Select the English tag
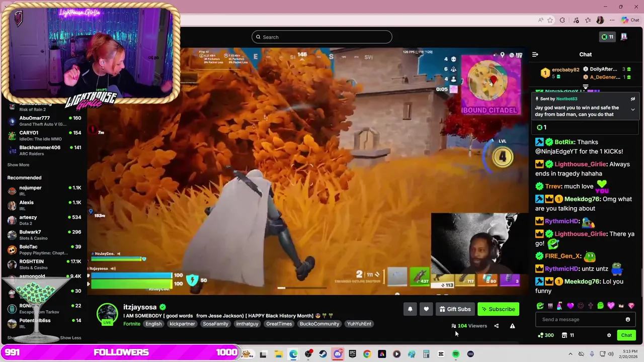This screenshot has height=362, width=644. [x=153, y=324]
